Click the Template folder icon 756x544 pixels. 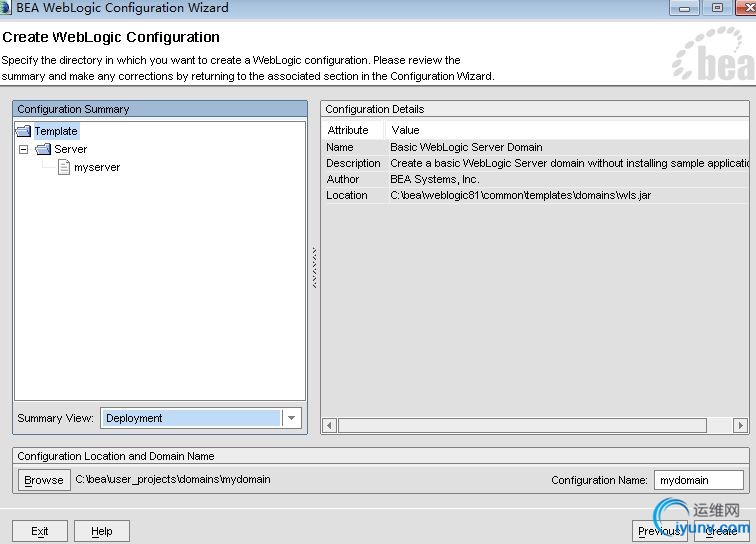click(23, 131)
